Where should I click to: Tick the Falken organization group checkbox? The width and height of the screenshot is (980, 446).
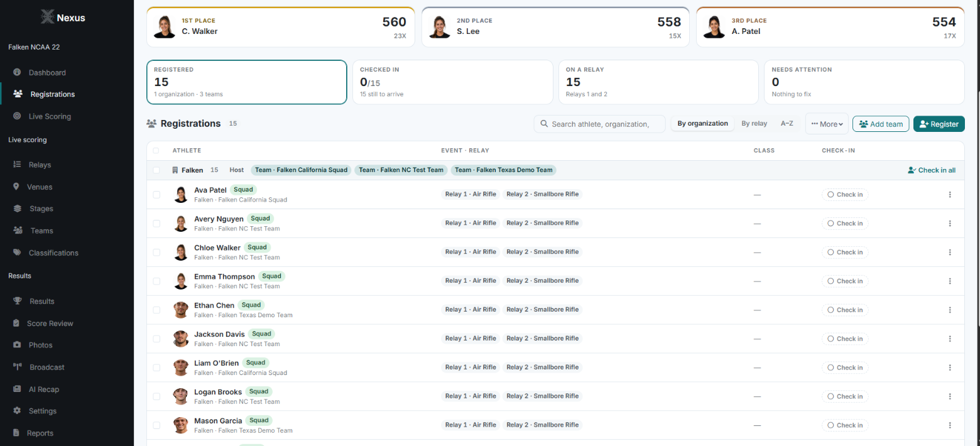pyautogui.click(x=156, y=170)
